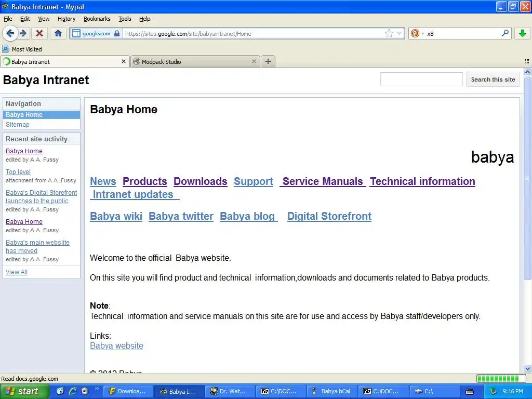The image size is (532, 399).
Task: Switch to the Dr. Wat... taskbar window
Action: pyautogui.click(x=230, y=391)
